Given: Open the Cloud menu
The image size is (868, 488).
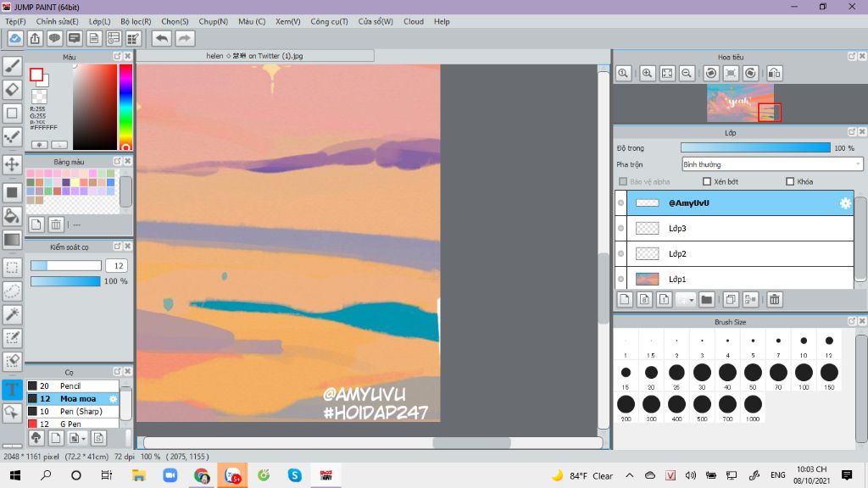Looking at the screenshot, I should (414, 21).
